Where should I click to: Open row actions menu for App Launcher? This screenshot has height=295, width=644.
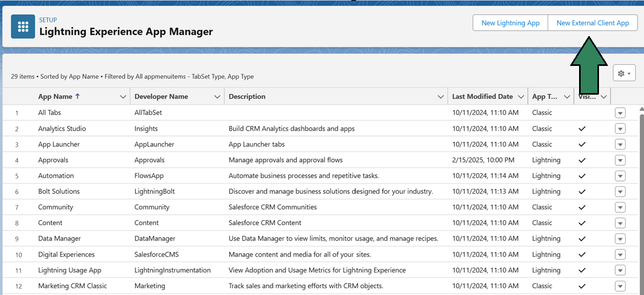[620, 144]
